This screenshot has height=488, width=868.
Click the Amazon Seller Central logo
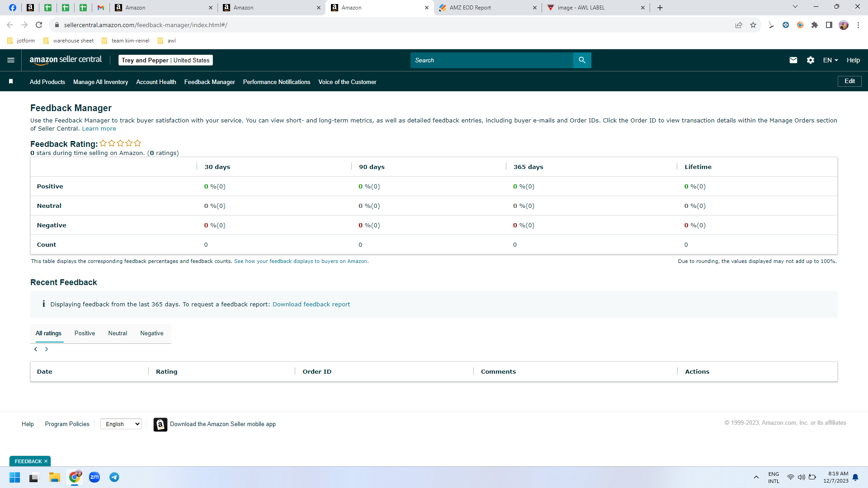[x=66, y=60]
